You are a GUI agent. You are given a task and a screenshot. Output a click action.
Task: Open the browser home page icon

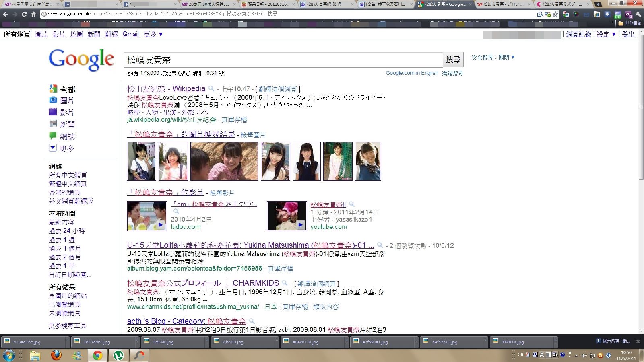[x=33, y=14]
